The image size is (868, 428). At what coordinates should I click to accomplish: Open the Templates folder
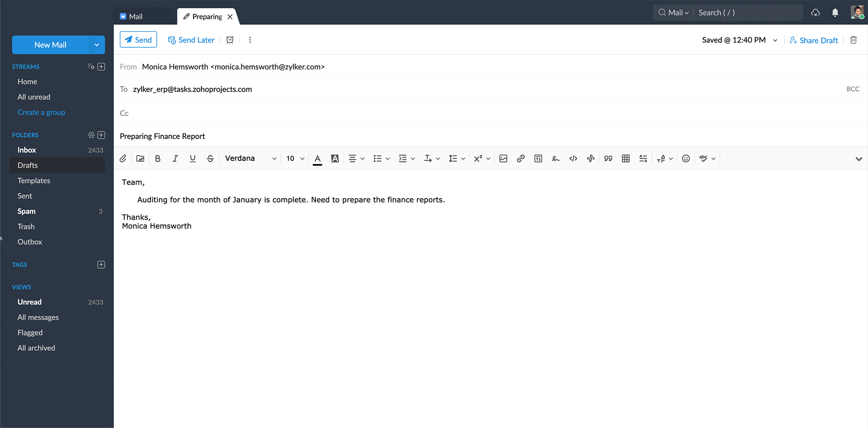coord(57,180)
